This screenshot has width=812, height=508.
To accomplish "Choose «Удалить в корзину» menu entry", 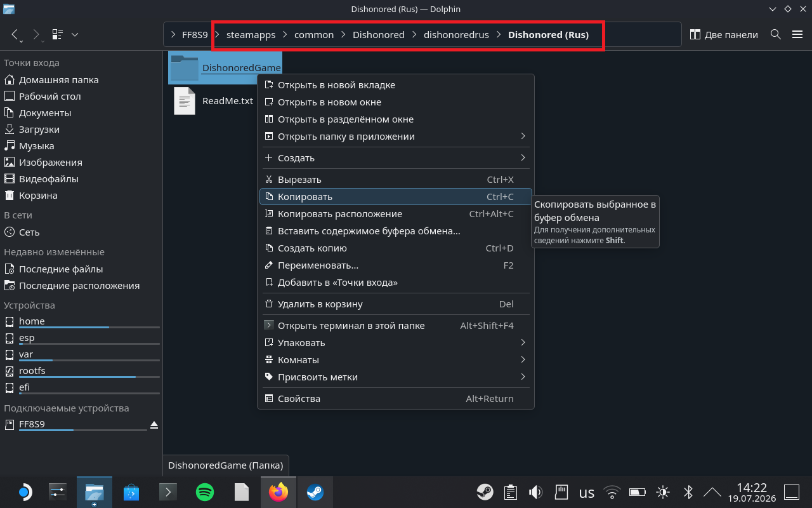I will click(396, 304).
